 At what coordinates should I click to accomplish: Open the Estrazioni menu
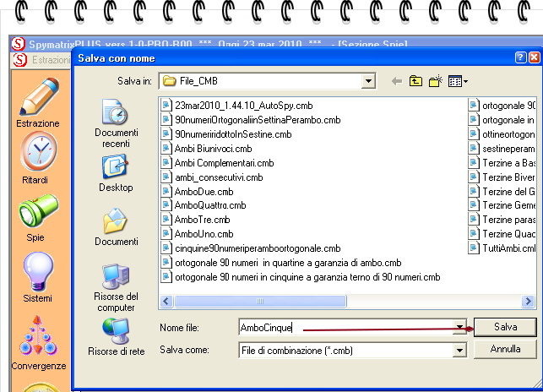click(x=51, y=60)
